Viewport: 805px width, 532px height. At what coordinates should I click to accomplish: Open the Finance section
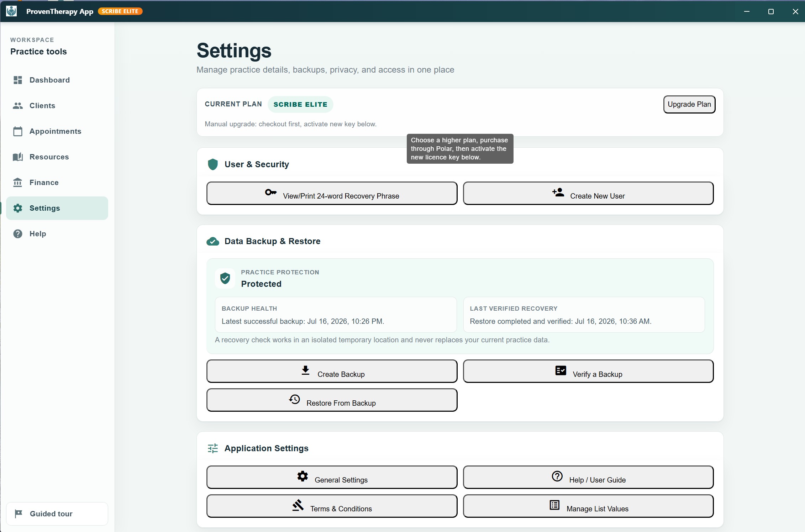pos(57,183)
